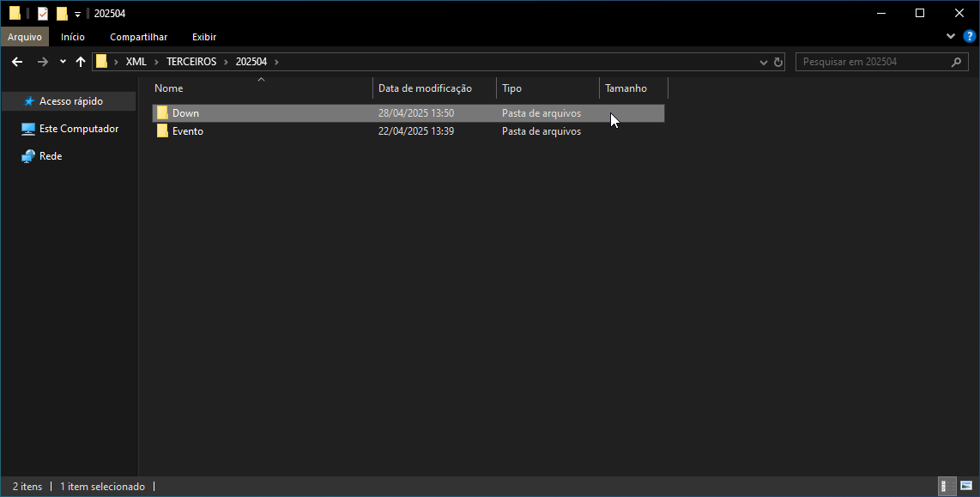Image resolution: width=980 pixels, height=497 pixels.
Task: Open Help via the blue question icon
Action: [x=970, y=37]
